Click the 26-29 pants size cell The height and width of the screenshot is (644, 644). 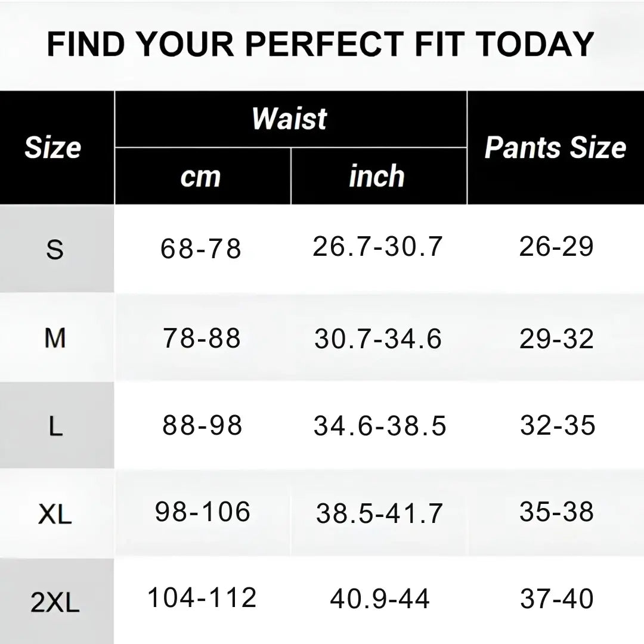556,246
